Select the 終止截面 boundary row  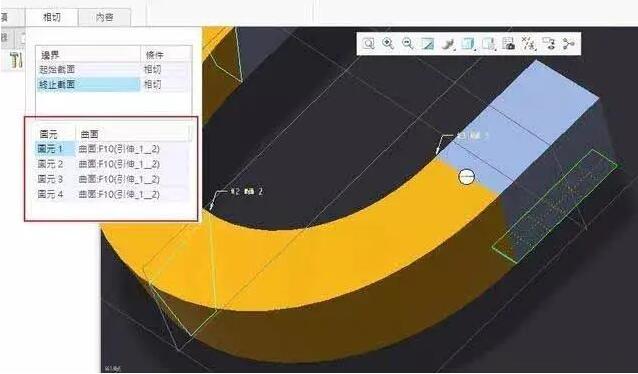88,84
